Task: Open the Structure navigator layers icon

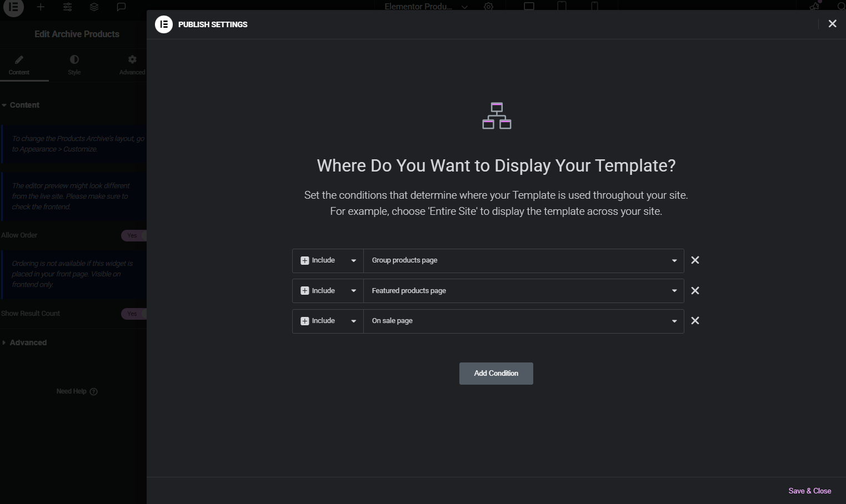Action: click(x=94, y=7)
